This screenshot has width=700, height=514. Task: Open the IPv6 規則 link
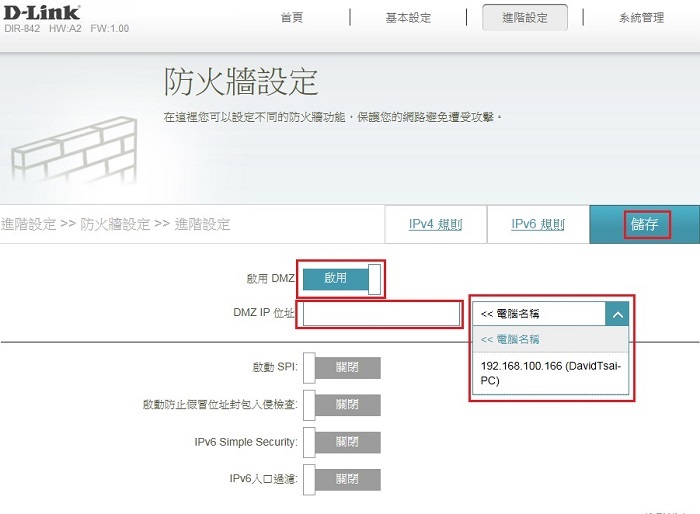538,225
